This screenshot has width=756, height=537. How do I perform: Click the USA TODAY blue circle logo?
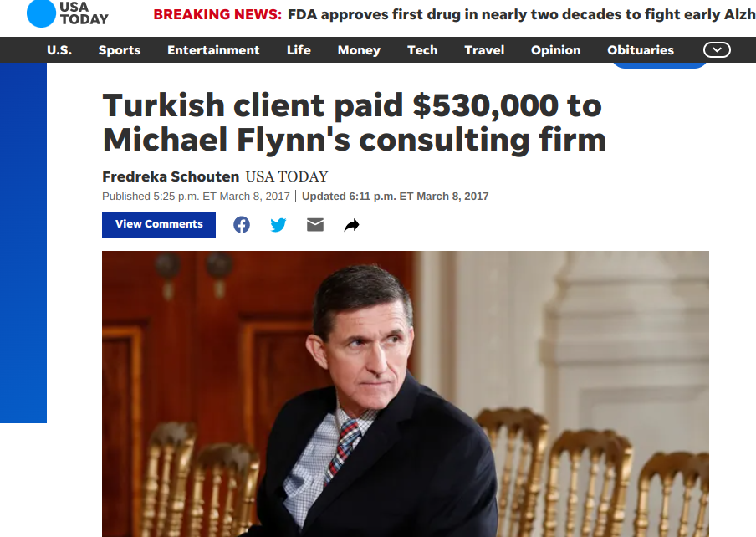42,13
